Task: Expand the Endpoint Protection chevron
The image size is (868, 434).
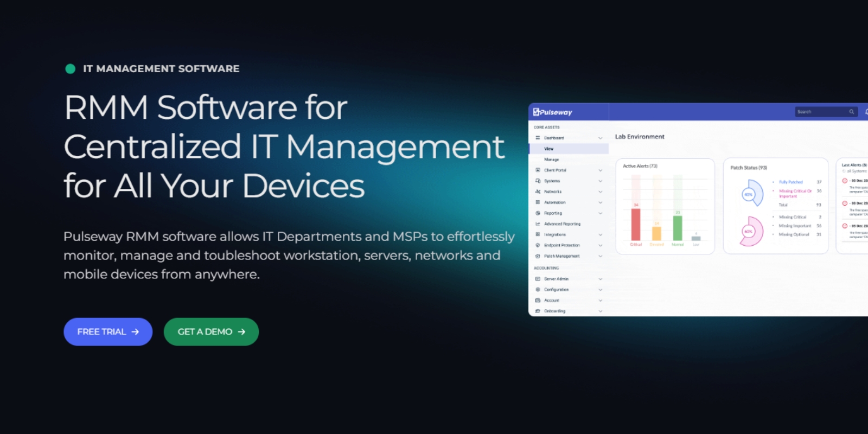Action: (x=601, y=245)
